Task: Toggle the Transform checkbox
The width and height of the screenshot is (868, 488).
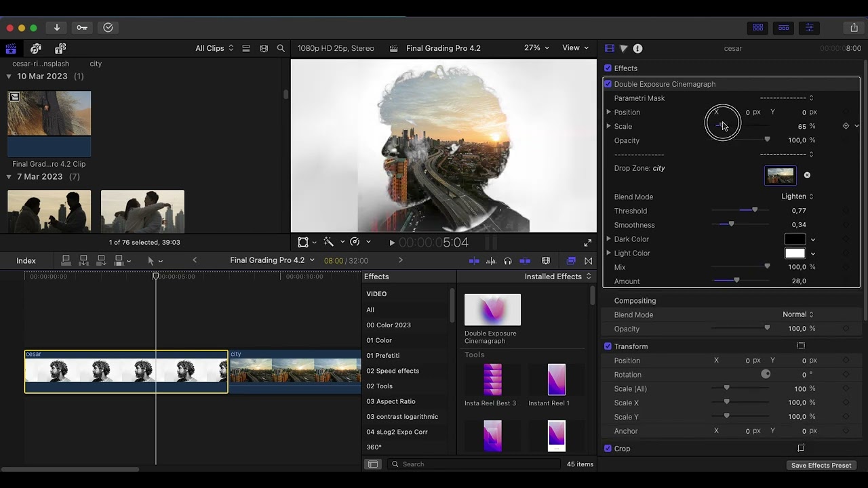Action: [x=608, y=346]
